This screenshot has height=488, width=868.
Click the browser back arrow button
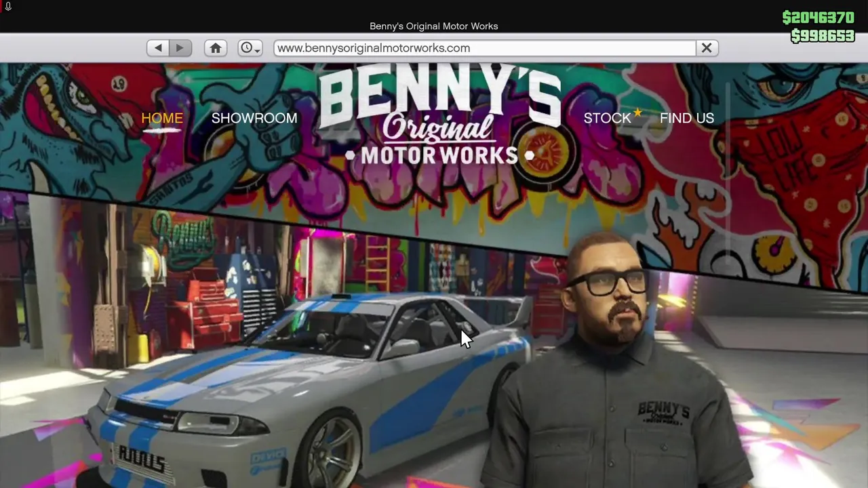158,48
